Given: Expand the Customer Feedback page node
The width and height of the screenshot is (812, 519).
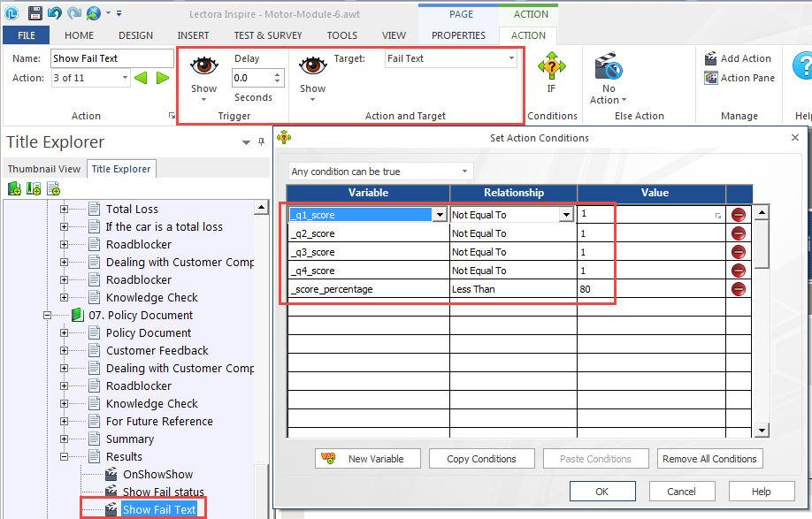Looking at the screenshot, I should point(65,350).
